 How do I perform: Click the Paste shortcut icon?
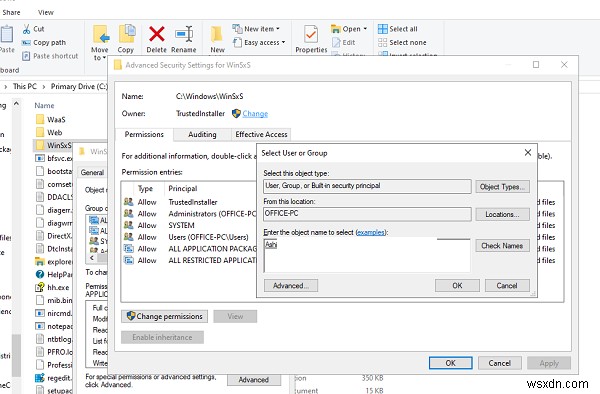point(26,56)
